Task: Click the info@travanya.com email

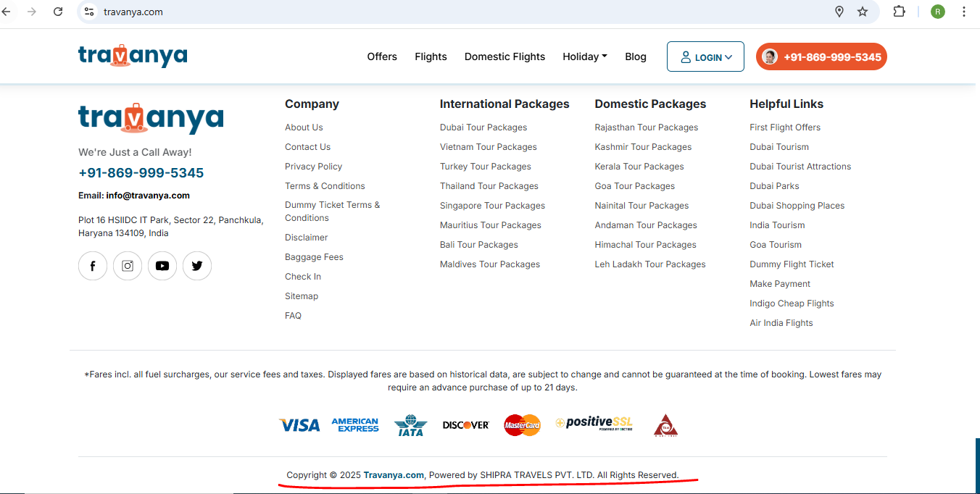Action: (x=148, y=196)
